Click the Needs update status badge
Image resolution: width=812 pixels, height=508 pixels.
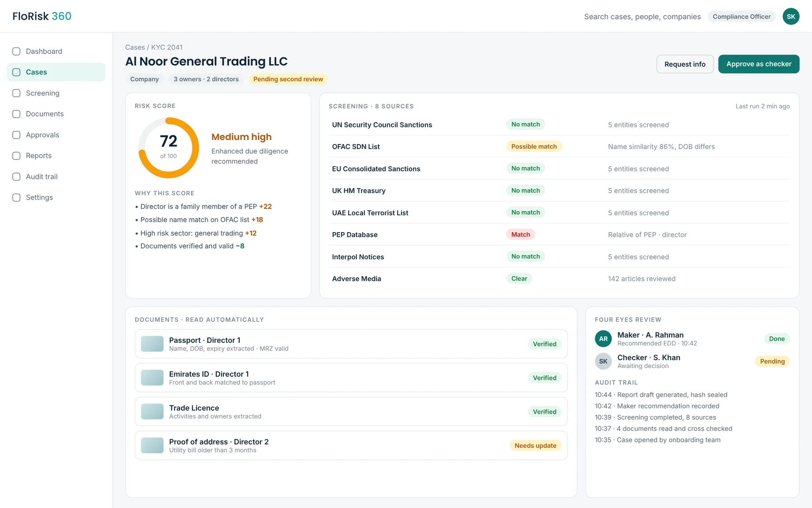coord(535,446)
